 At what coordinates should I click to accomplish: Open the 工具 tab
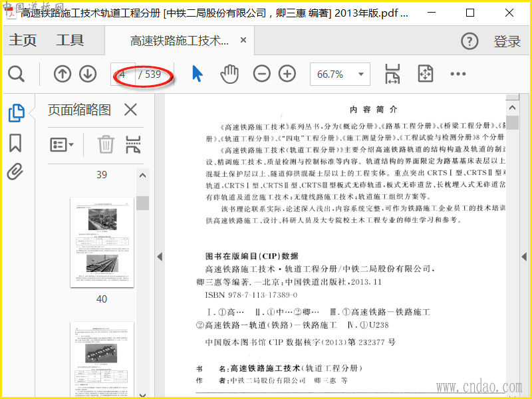point(70,41)
